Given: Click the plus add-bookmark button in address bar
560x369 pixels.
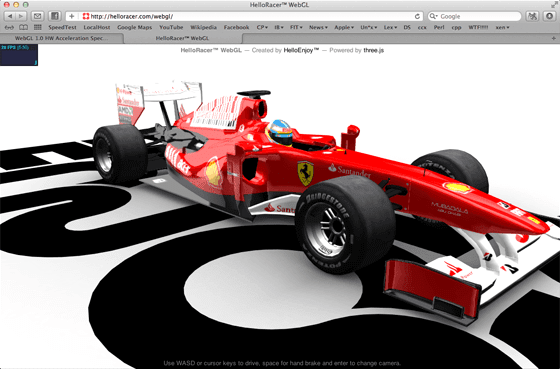Looking at the screenshot, I should tap(72, 16).
